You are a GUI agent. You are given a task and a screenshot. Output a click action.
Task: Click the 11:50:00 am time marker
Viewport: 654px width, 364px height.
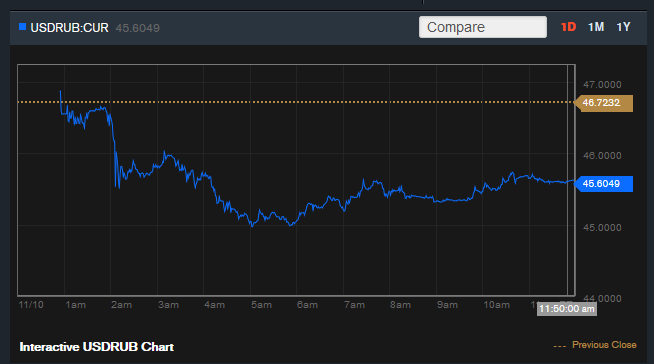coord(566,309)
